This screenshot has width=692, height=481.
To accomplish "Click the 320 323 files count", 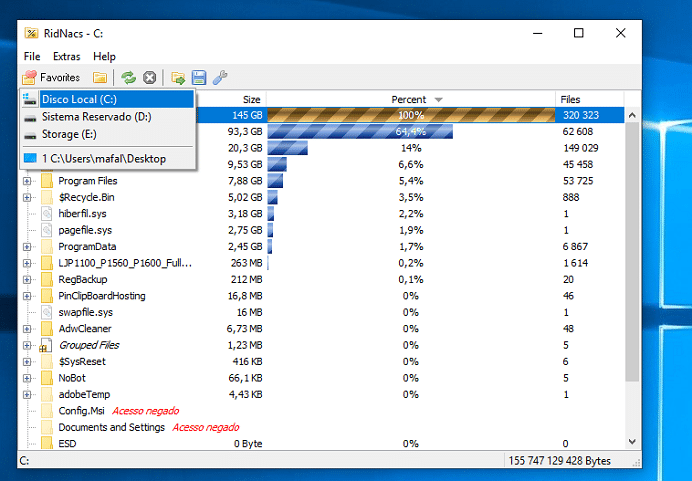I will click(x=581, y=115).
